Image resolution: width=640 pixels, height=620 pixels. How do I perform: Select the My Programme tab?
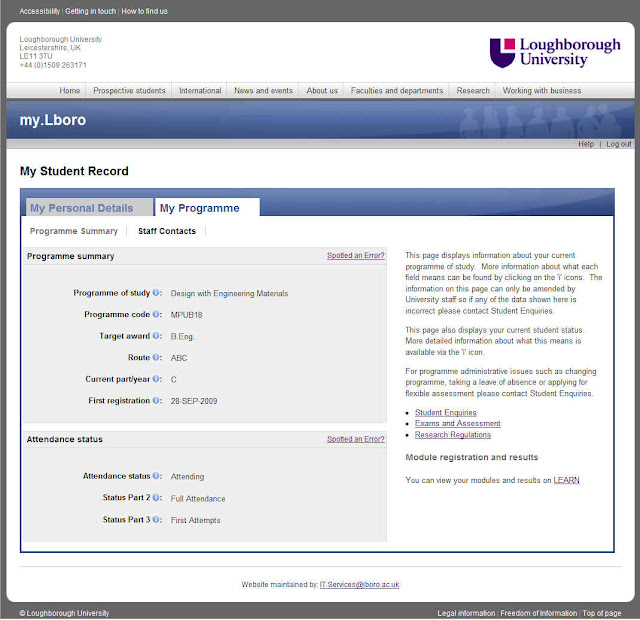click(x=207, y=207)
